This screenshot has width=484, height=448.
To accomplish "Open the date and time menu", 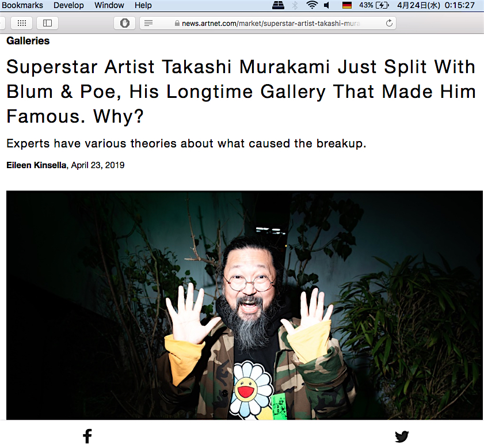I will (x=436, y=5).
